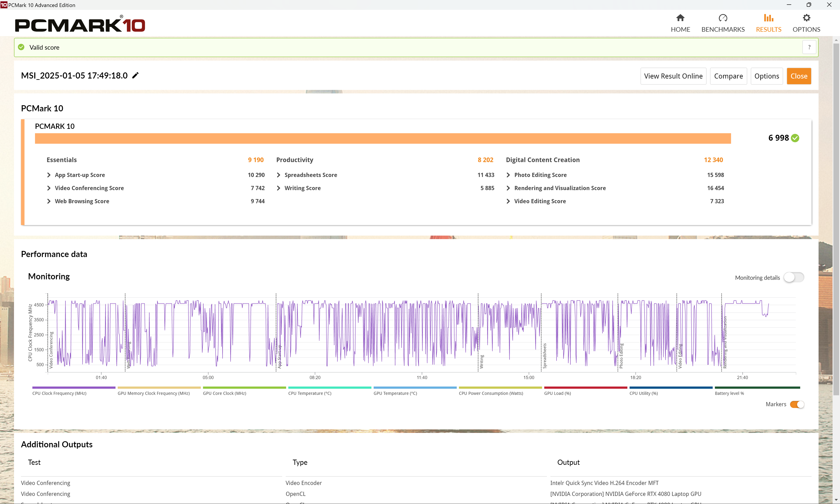
Task: Expand Rendering and Visualization Score row
Action: 508,188
